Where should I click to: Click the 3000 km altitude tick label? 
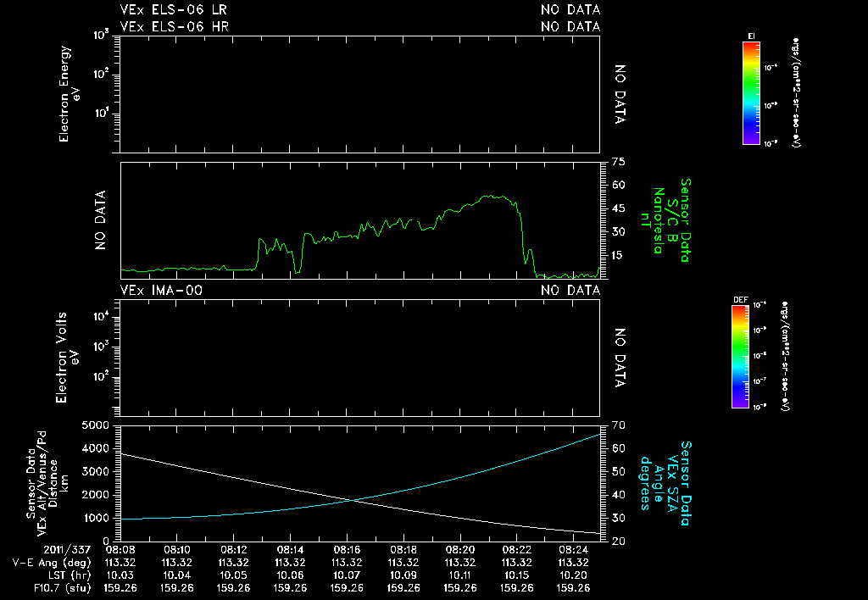coord(95,471)
